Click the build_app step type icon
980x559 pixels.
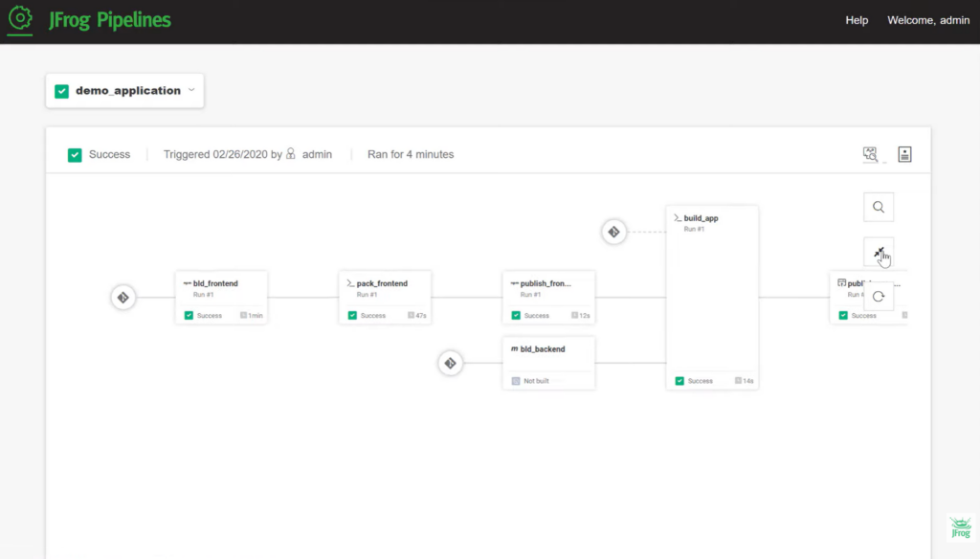click(x=679, y=218)
